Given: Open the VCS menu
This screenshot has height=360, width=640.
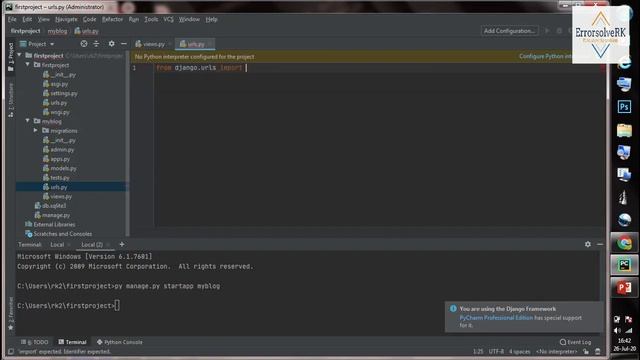Looking at the screenshot, I should click(169, 19).
